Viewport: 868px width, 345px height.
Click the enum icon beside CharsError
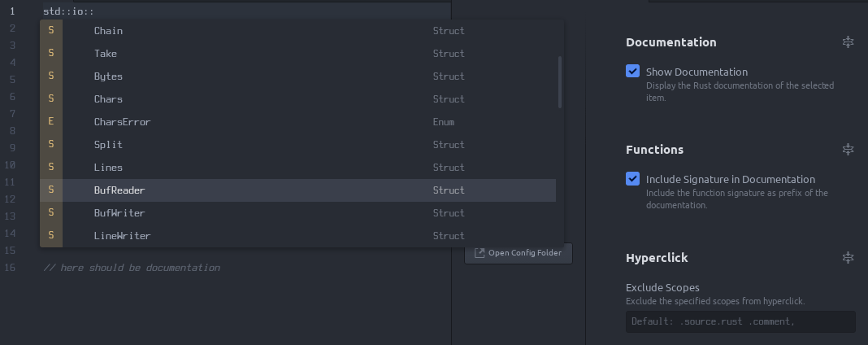[x=51, y=122]
